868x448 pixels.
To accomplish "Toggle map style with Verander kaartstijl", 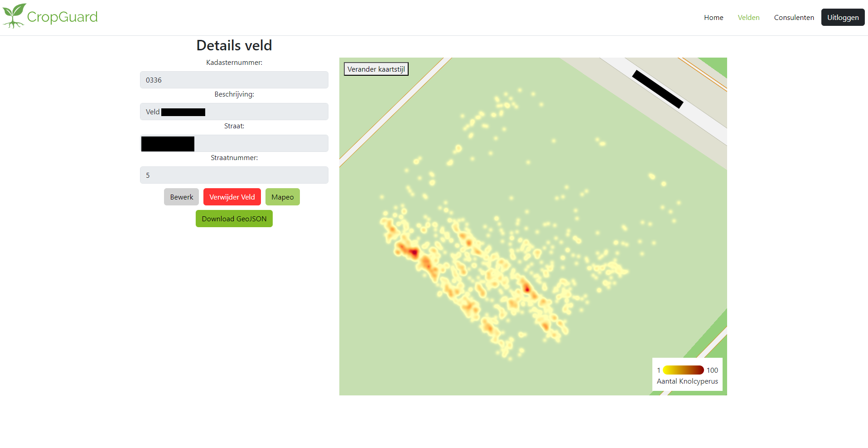I will point(376,69).
